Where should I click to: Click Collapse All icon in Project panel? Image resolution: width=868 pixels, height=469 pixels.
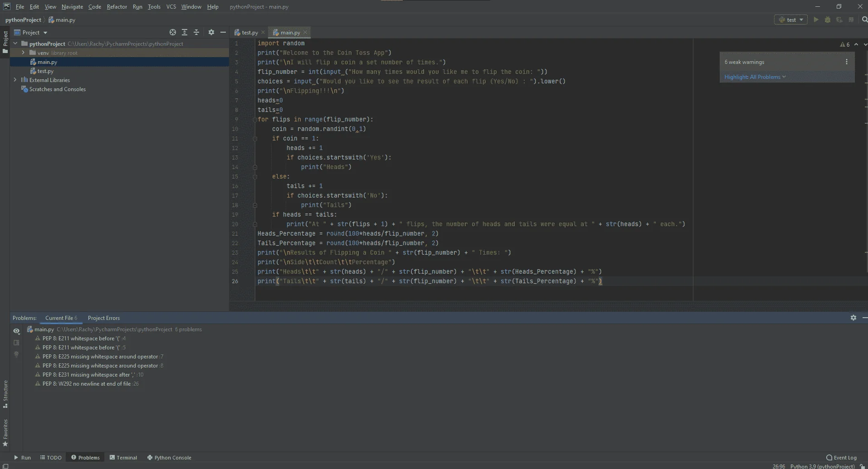click(196, 32)
